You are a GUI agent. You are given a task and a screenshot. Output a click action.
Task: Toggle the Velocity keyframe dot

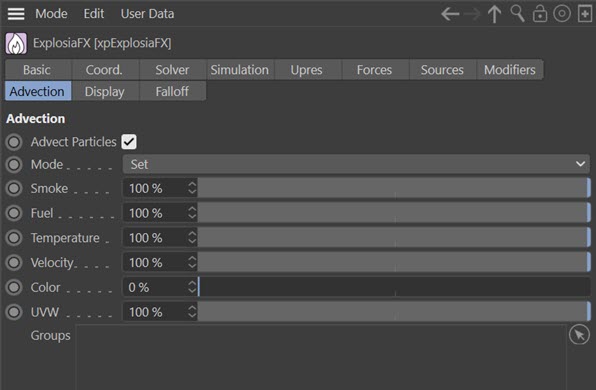click(14, 262)
